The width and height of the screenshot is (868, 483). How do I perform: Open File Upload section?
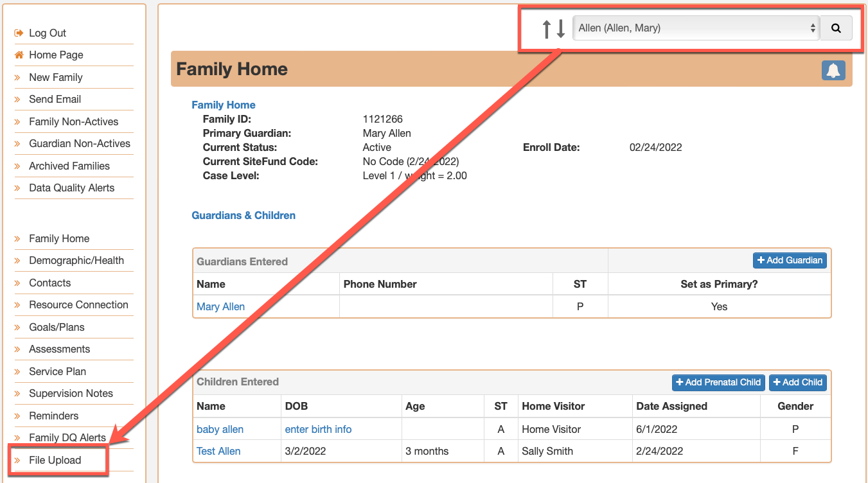(55, 460)
